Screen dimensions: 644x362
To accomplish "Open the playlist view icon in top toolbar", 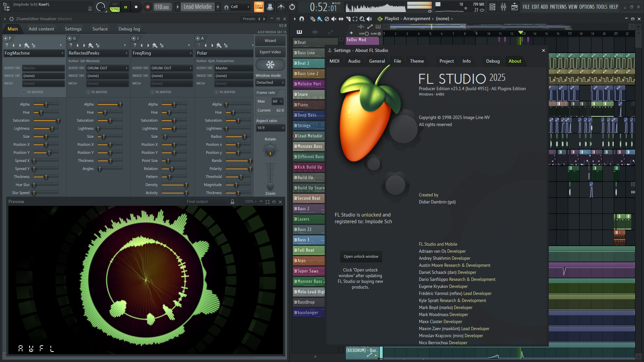I will [x=515, y=7].
